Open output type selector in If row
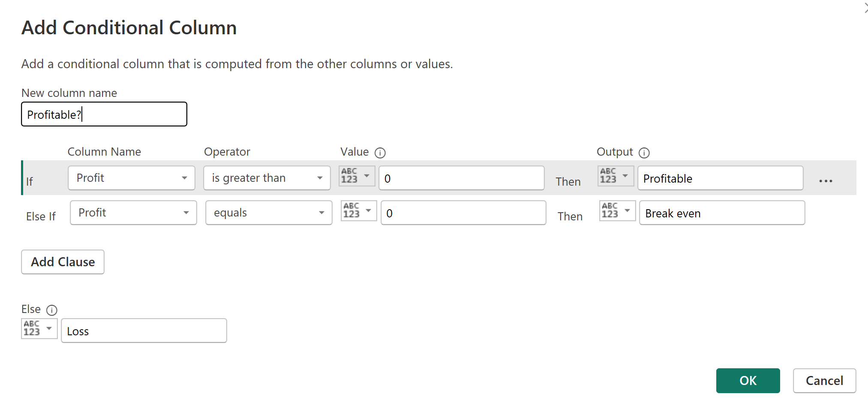The image size is (868, 406). [616, 176]
